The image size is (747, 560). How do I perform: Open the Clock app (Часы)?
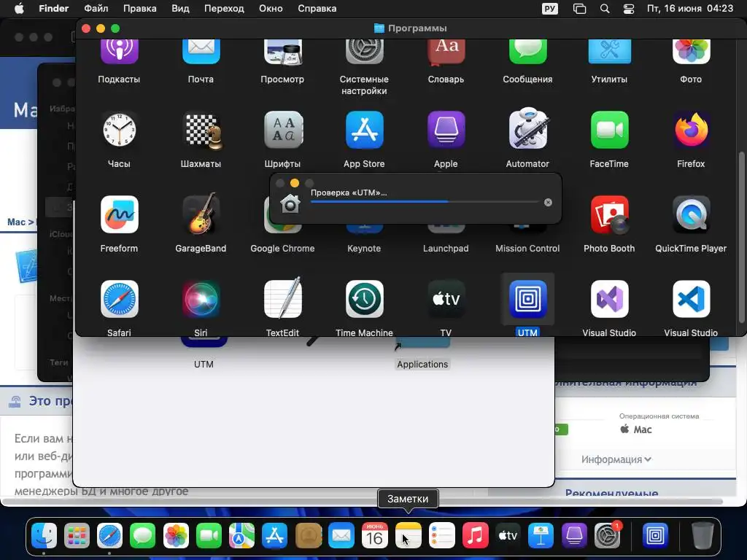pos(119,130)
